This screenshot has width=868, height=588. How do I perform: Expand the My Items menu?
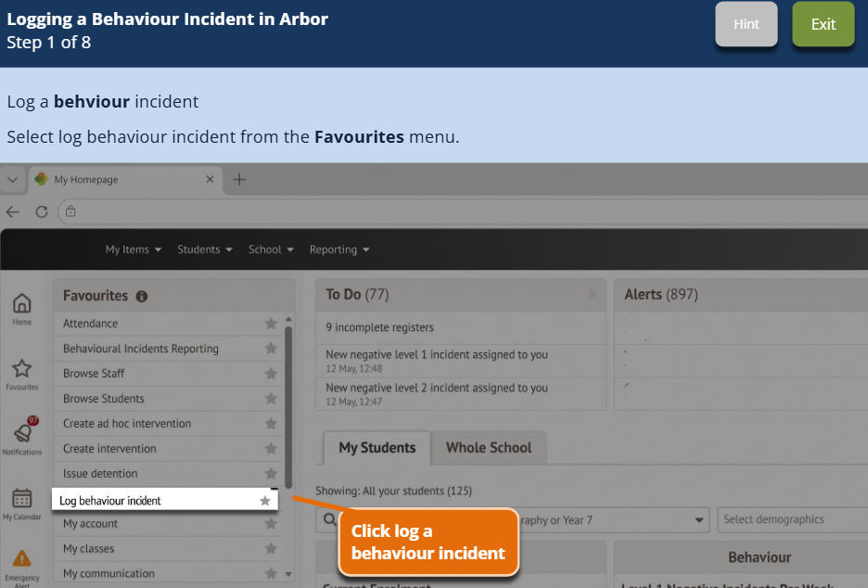pos(134,249)
